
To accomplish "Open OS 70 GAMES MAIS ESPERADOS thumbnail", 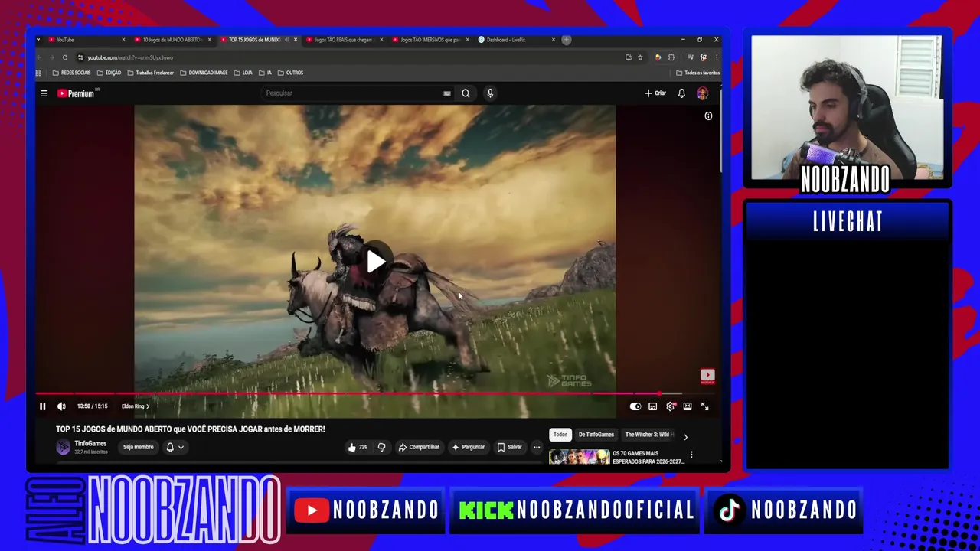I will click(x=580, y=457).
